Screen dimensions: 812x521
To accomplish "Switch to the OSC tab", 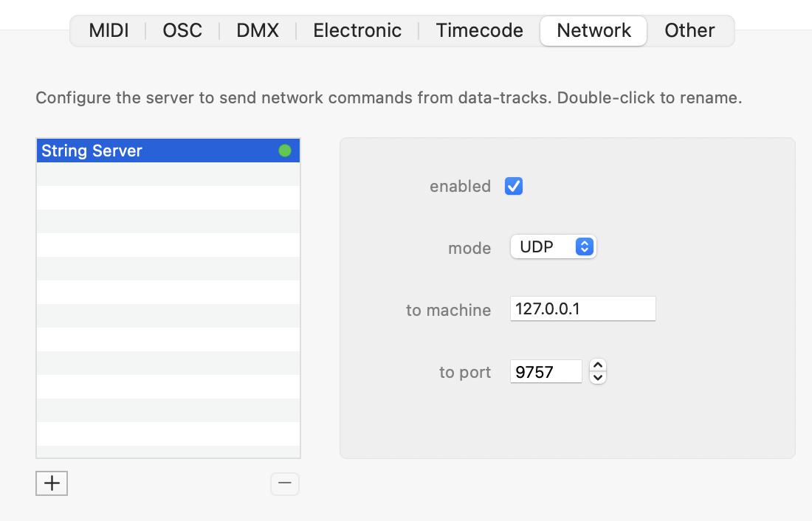I will pyautogui.click(x=182, y=30).
